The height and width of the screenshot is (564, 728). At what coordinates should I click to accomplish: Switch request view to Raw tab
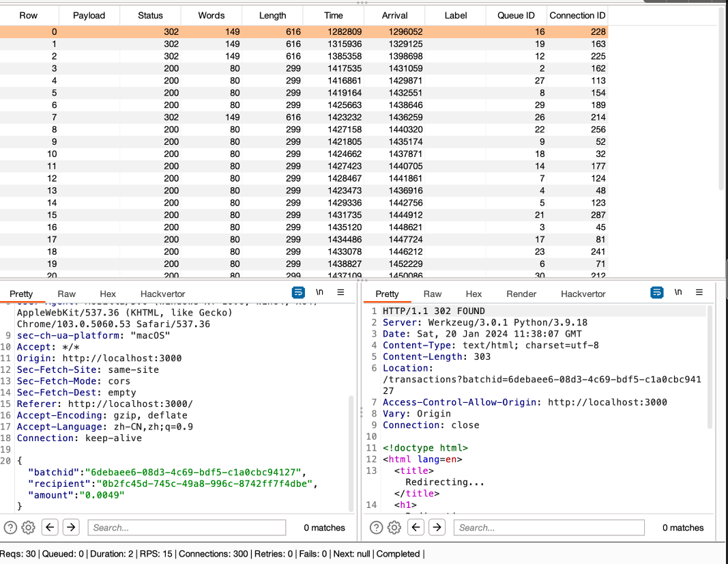pyautogui.click(x=67, y=294)
